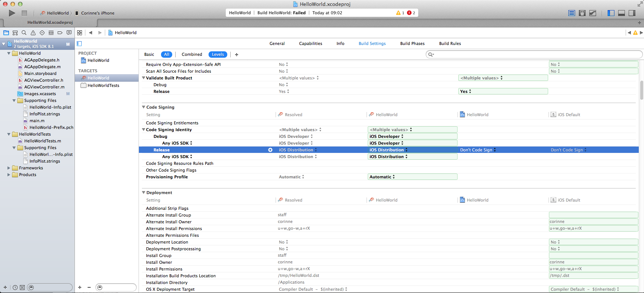Show All build settings
644x293 pixels.
(x=167, y=55)
